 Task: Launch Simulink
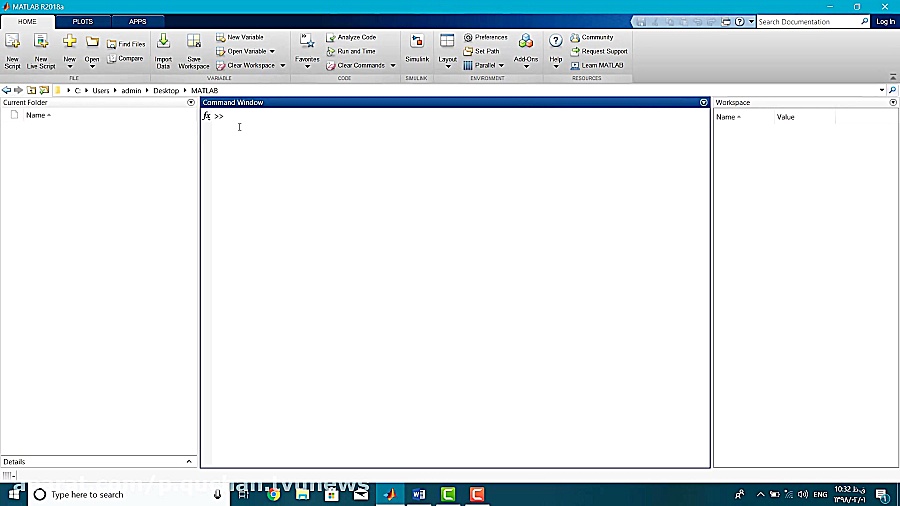point(417,49)
